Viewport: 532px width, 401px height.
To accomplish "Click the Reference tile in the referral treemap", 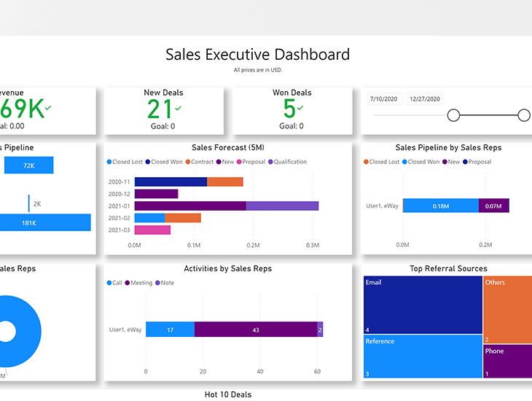I will [423, 356].
